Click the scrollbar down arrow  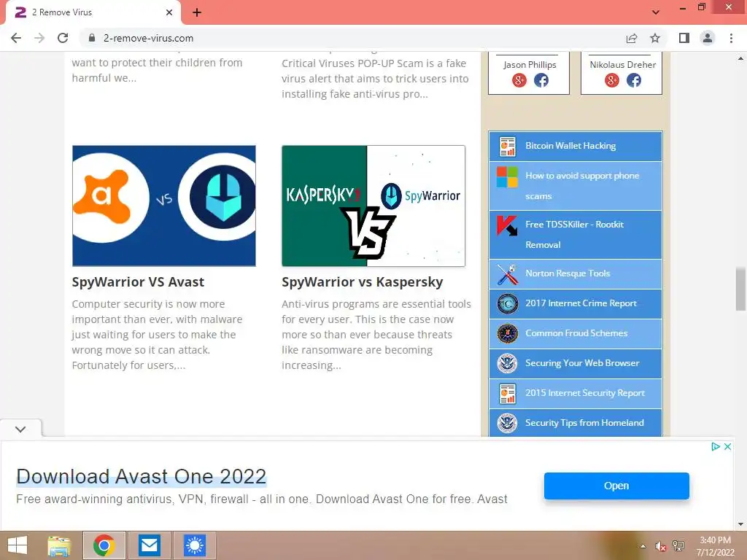(x=741, y=524)
